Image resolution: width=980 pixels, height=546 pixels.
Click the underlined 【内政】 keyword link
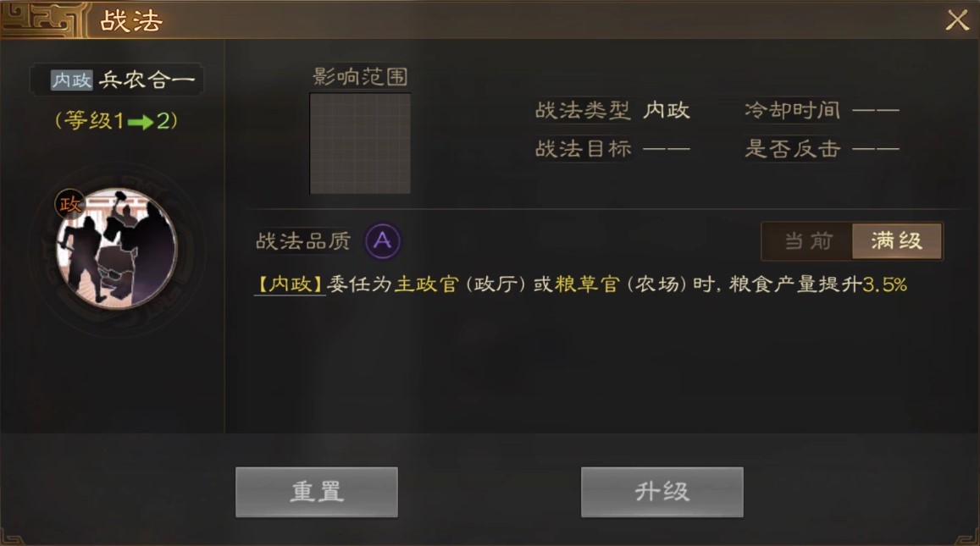click(x=290, y=285)
